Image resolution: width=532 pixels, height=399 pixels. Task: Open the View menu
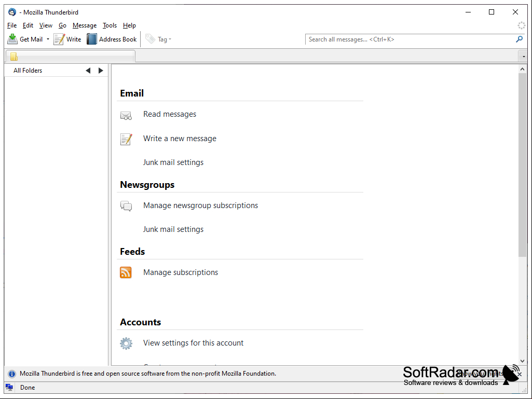(46, 25)
